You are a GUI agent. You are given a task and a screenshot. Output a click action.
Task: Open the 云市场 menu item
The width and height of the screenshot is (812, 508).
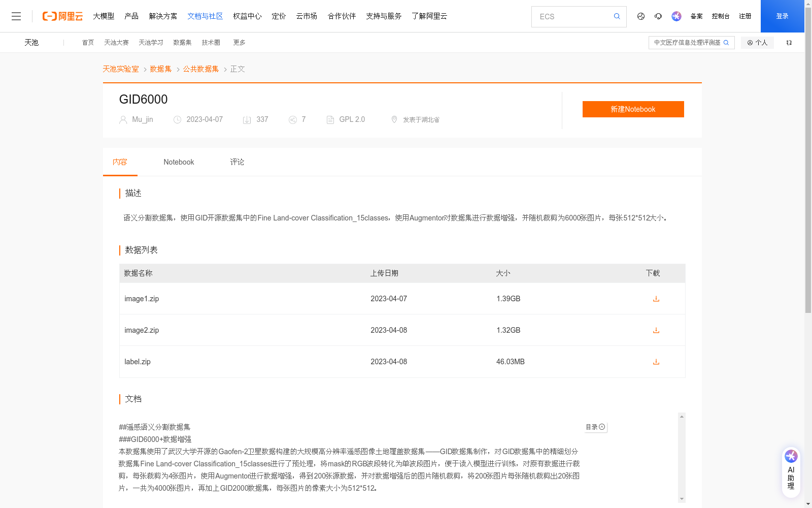coord(307,16)
